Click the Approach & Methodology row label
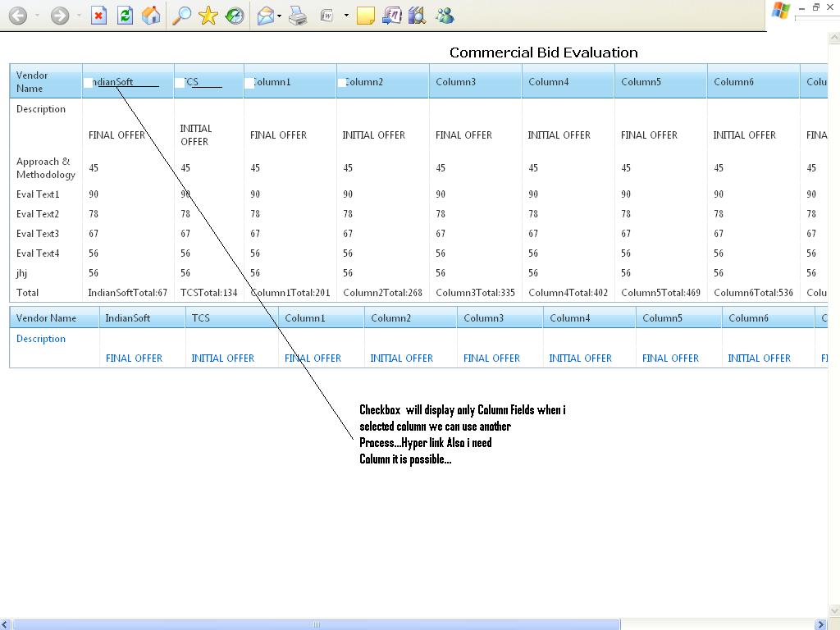Screen dimensions: 840x630 tap(46, 168)
